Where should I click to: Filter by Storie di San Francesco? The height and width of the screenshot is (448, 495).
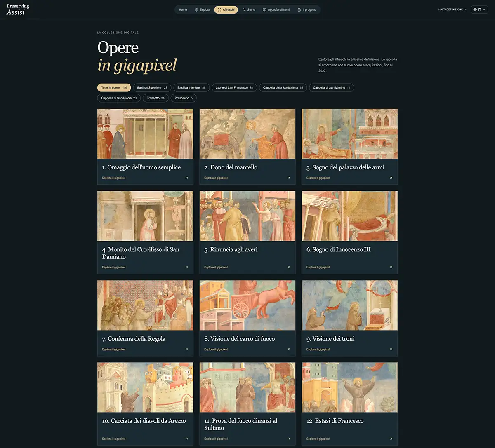pyautogui.click(x=234, y=88)
